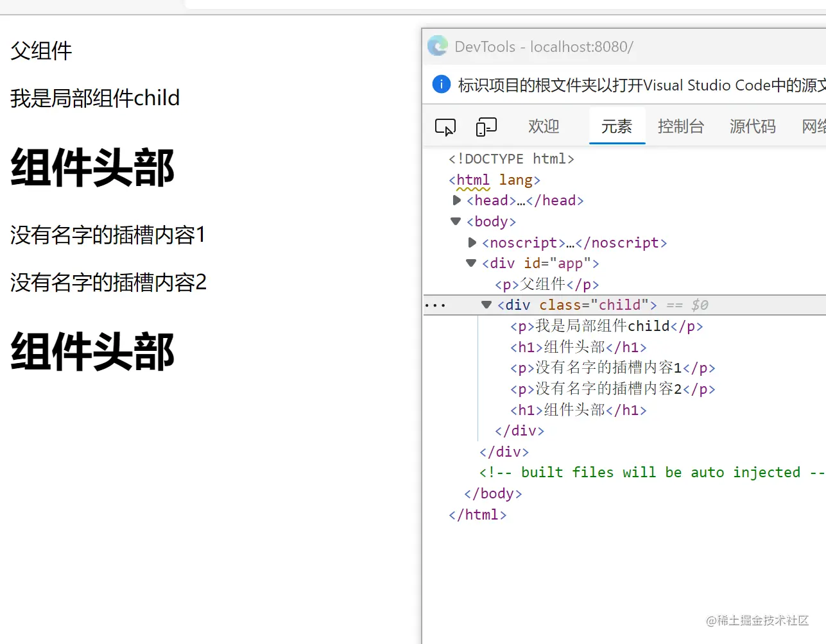Open the 欢迎 tab

(x=543, y=126)
